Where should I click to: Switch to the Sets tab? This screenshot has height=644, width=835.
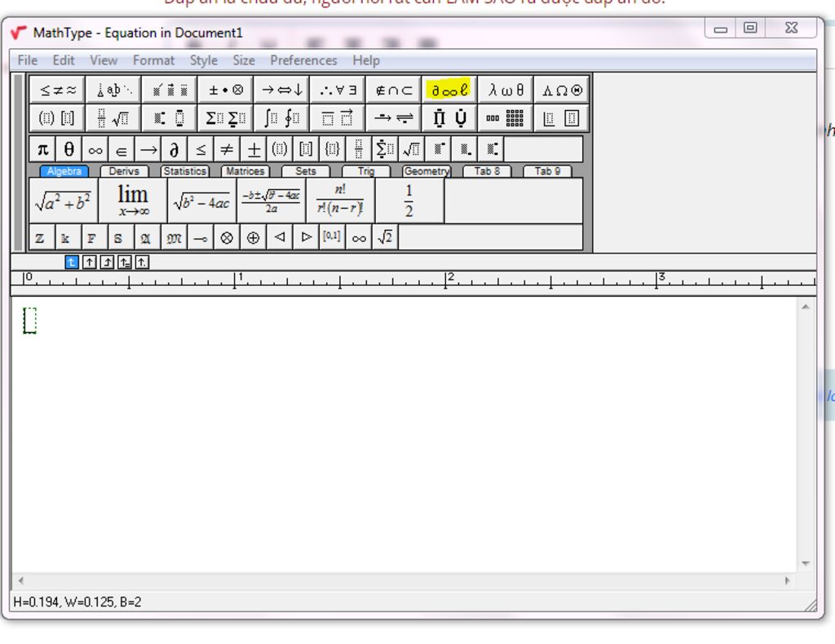(x=306, y=171)
